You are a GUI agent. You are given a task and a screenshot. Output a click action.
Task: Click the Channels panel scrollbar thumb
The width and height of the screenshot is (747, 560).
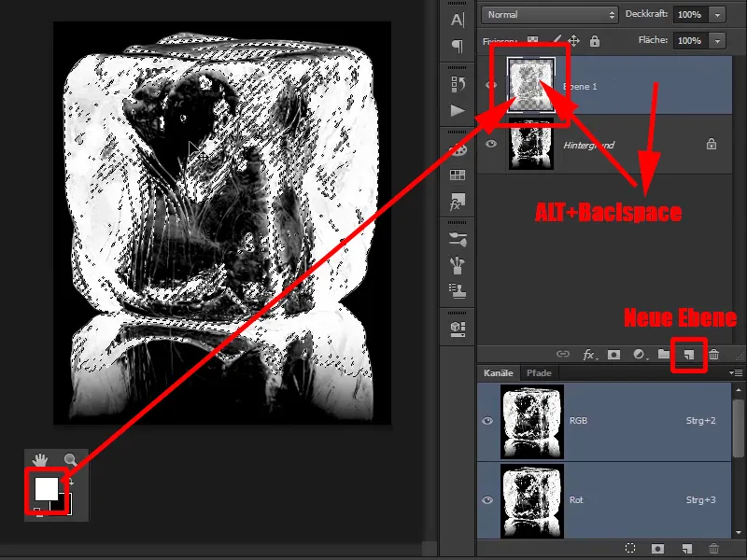(x=738, y=428)
